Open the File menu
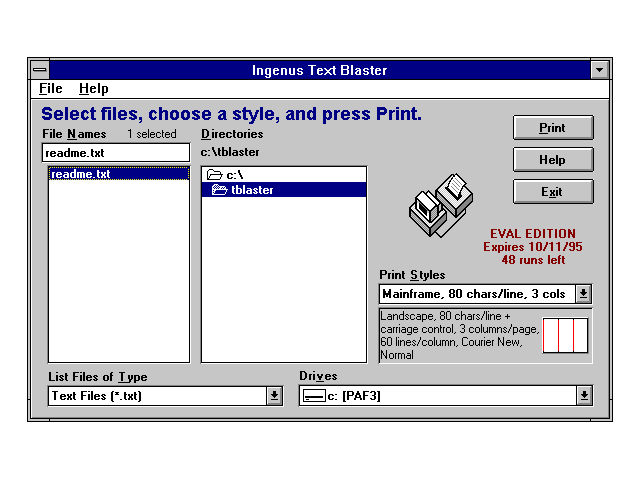Viewport: 640px width, 480px height. [x=51, y=89]
